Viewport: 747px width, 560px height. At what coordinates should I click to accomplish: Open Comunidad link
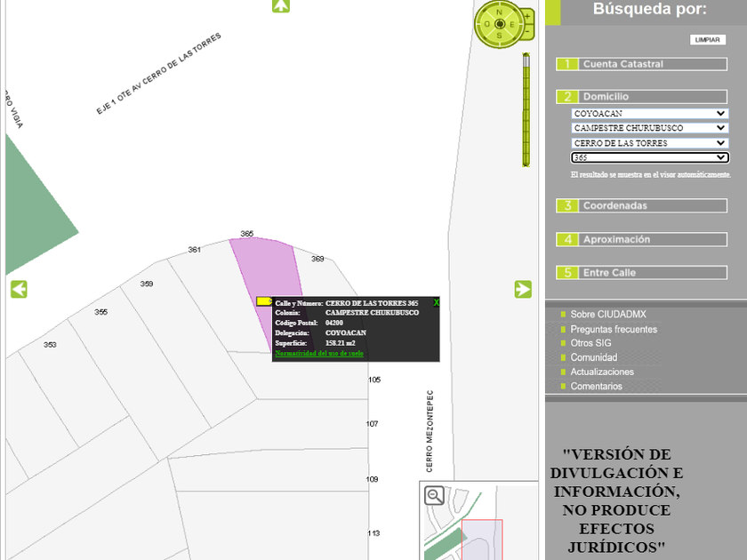[x=594, y=357]
